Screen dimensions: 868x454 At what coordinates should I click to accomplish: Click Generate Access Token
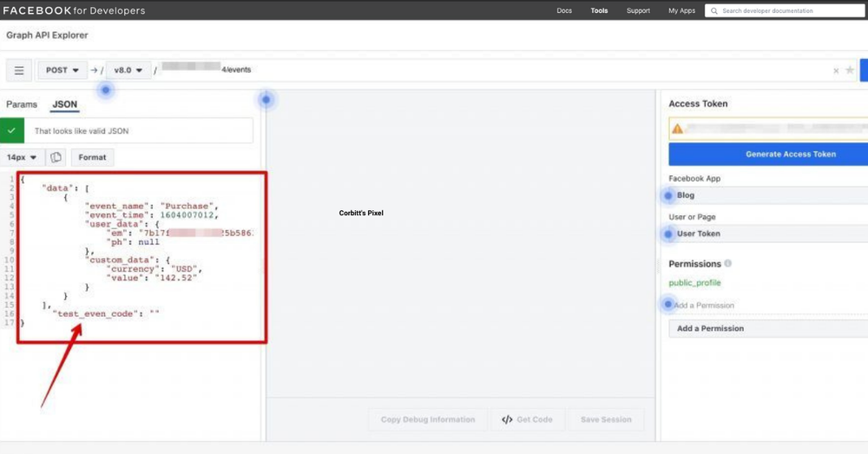[x=768, y=155]
